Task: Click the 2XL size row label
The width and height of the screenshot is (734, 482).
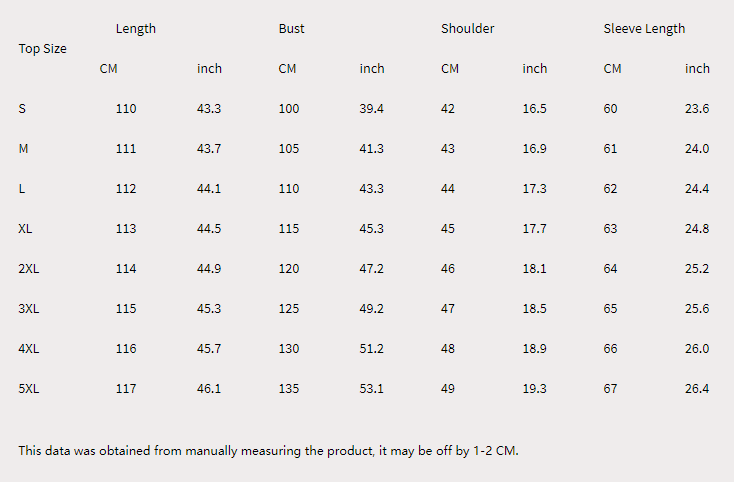Action: pyautogui.click(x=29, y=269)
